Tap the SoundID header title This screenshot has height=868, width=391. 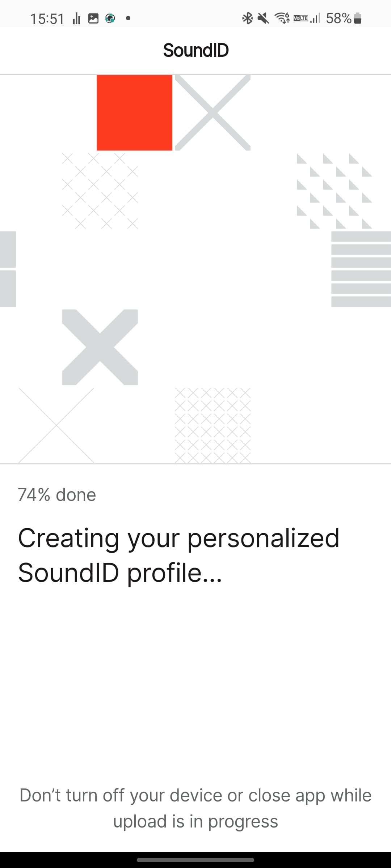[195, 50]
